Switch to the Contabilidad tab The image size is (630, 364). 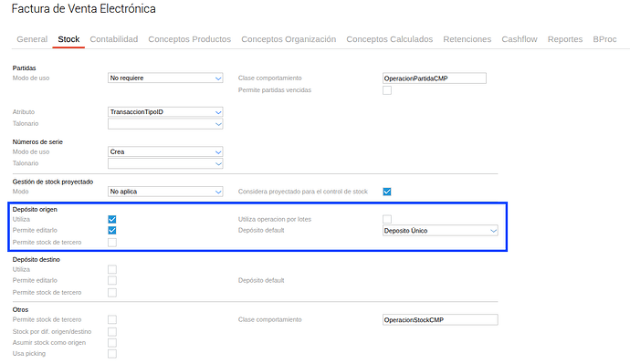click(114, 39)
